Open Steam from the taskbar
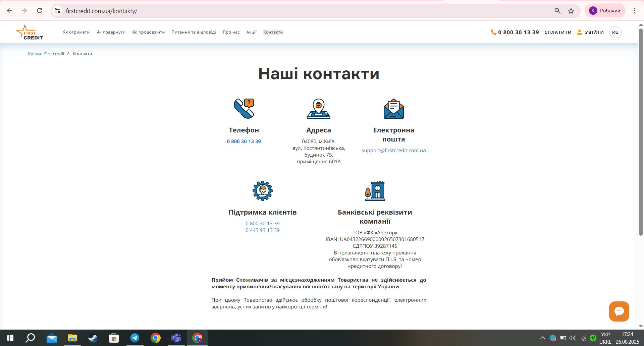Viewport: 644px width, 346px height. click(93, 338)
